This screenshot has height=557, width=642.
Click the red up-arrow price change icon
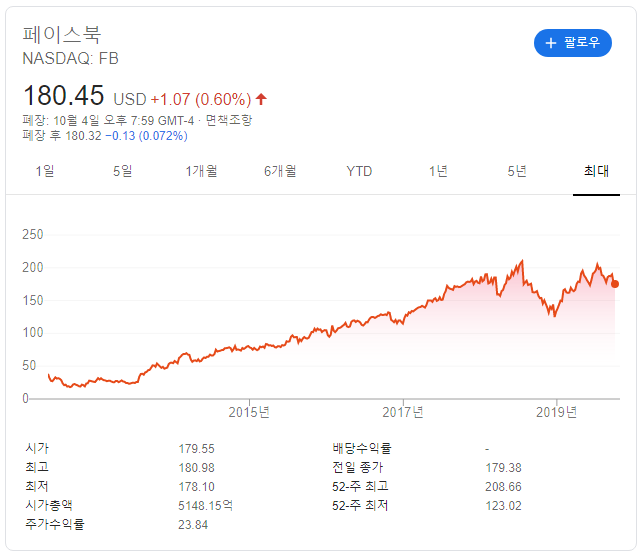(x=261, y=99)
